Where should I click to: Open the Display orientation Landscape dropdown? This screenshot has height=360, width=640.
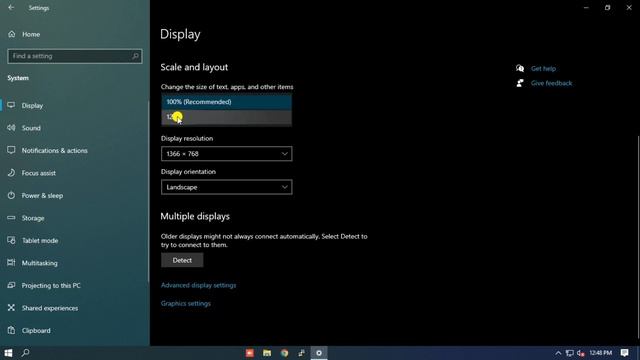227,187
